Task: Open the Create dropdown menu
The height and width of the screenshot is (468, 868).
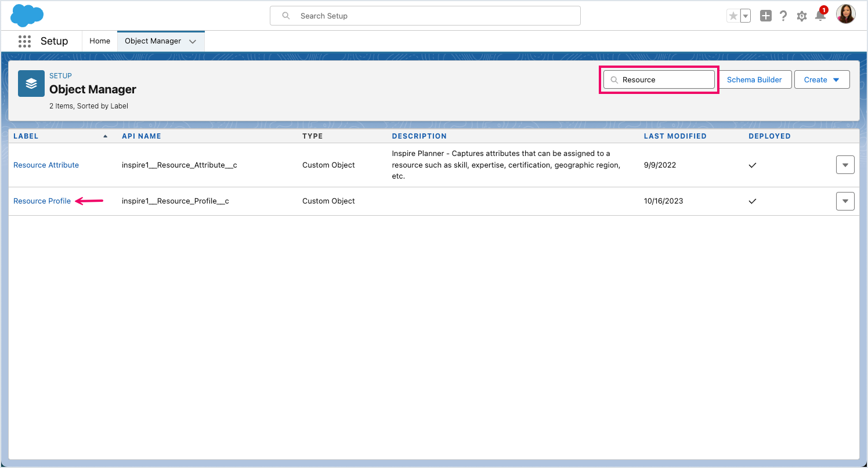Action: tap(822, 80)
